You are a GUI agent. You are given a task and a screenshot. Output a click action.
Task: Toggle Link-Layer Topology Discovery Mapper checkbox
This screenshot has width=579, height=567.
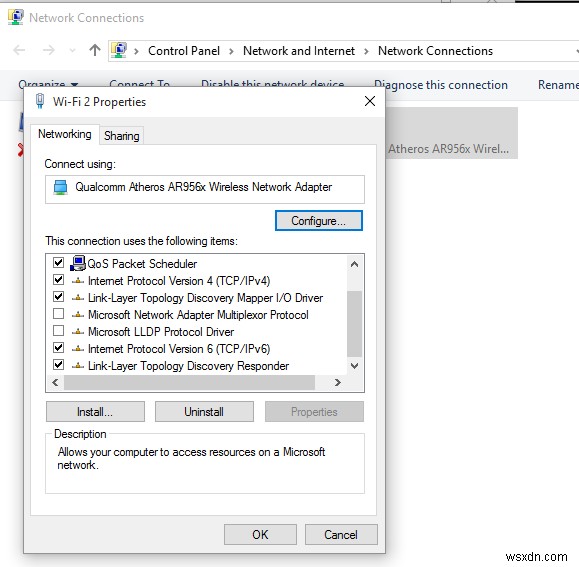[58, 296]
